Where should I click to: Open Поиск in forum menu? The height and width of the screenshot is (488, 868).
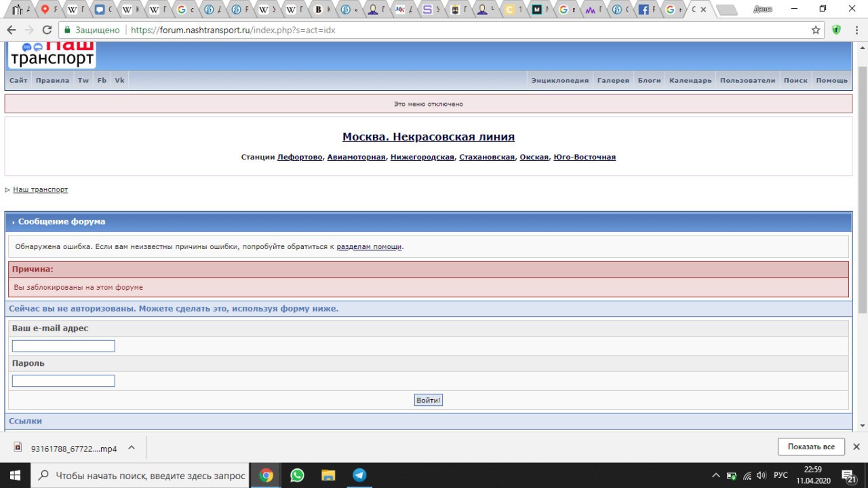(x=795, y=80)
